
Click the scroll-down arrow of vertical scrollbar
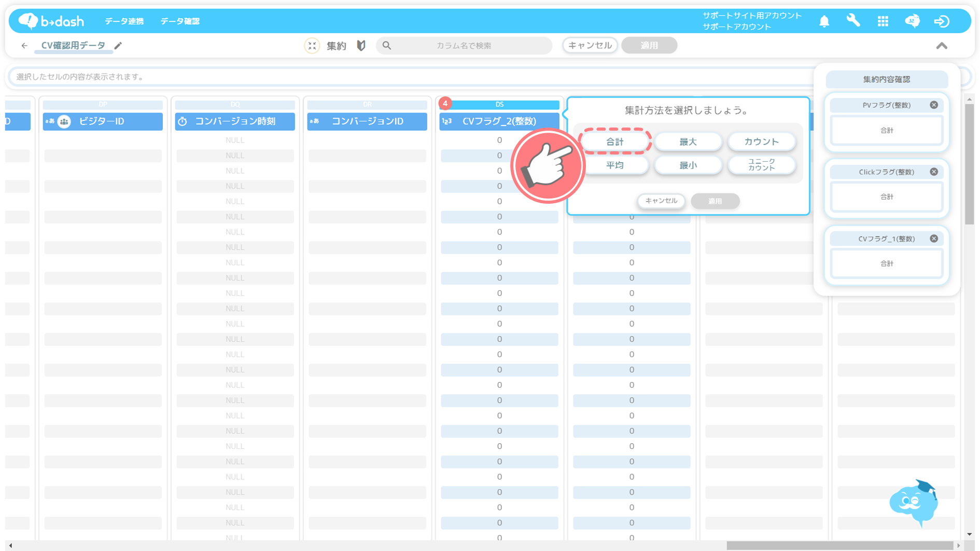click(x=970, y=534)
